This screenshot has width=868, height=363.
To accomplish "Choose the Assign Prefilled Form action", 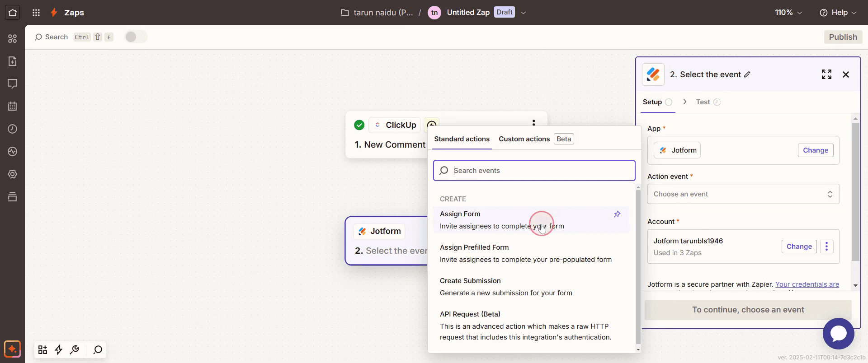I will point(531,253).
